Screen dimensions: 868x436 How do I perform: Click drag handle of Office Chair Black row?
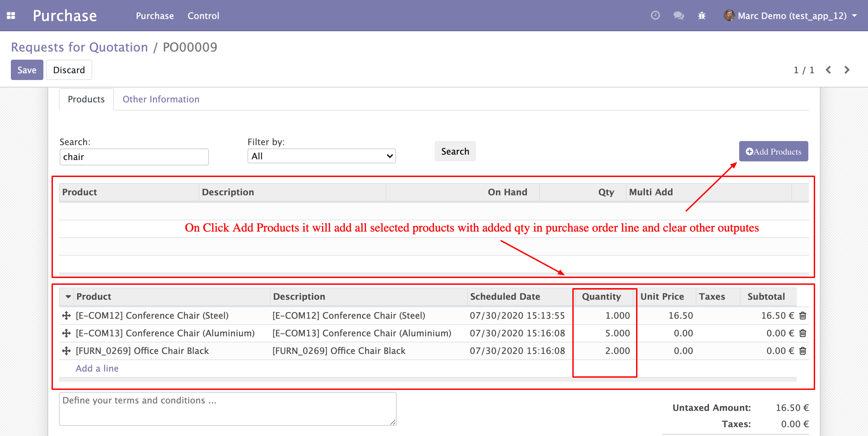[66, 351]
